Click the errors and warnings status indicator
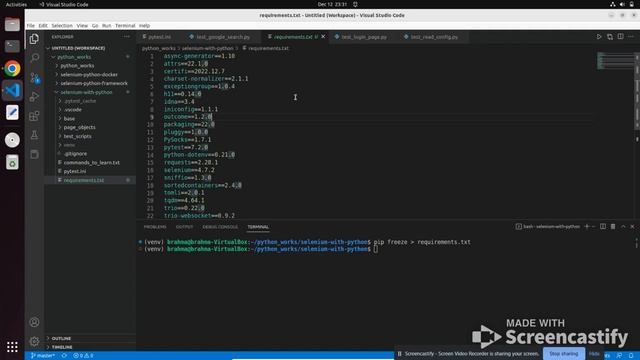The height and width of the screenshot is (360, 640). click(x=83, y=356)
